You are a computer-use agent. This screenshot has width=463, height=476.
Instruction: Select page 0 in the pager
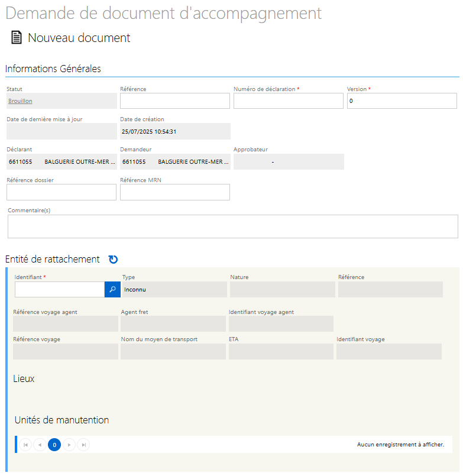(x=54, y=445)
